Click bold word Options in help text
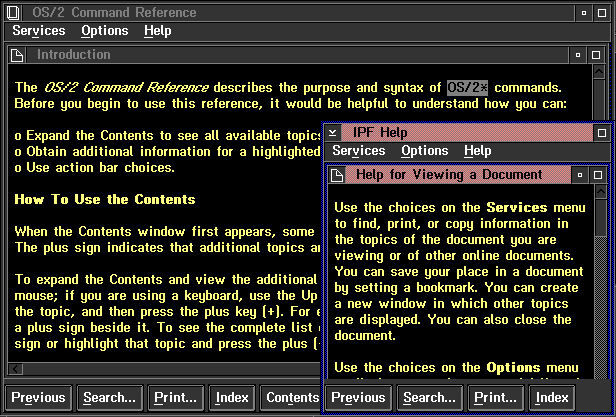 point(513,368)
